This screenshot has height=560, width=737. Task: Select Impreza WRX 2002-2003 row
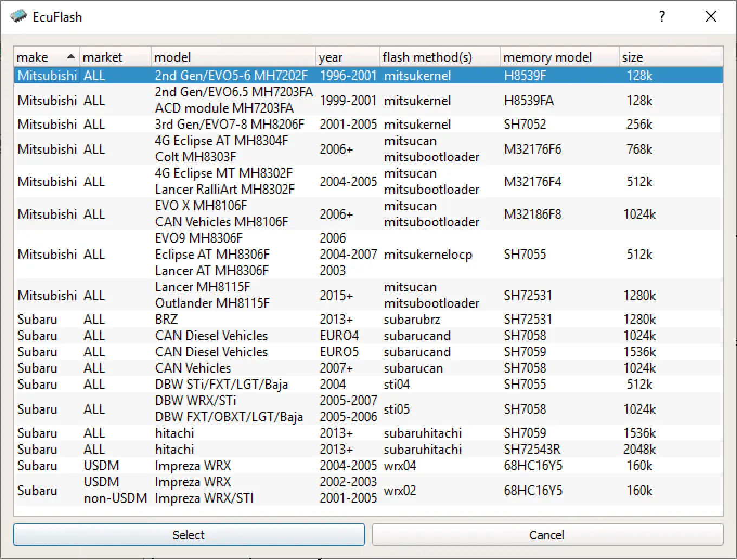point(368,490)
